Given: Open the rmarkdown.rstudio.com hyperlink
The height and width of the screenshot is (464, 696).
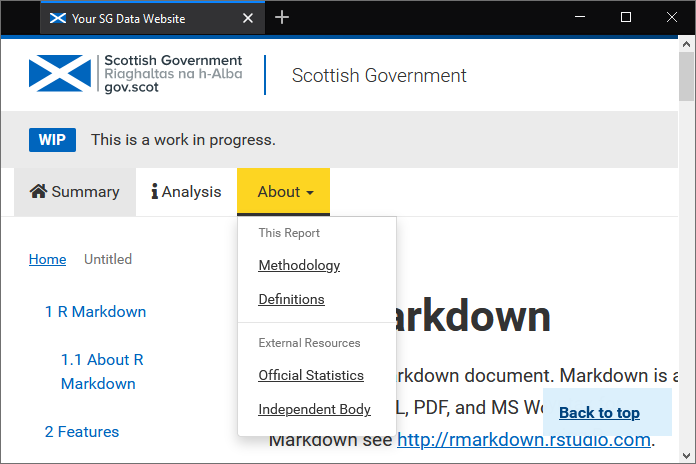Looking at the screenshot, I should click(x=524, y=440).
